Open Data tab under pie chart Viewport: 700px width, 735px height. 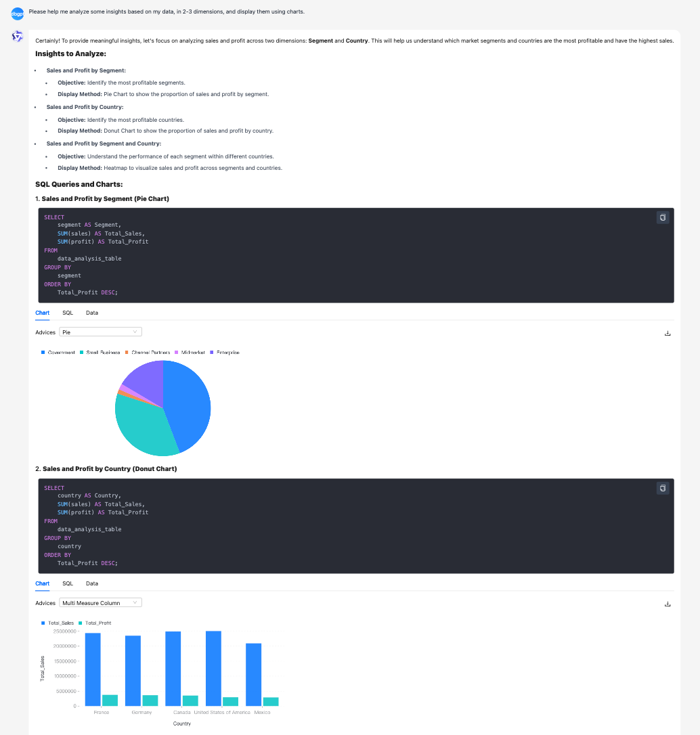[x=92, y=313]
